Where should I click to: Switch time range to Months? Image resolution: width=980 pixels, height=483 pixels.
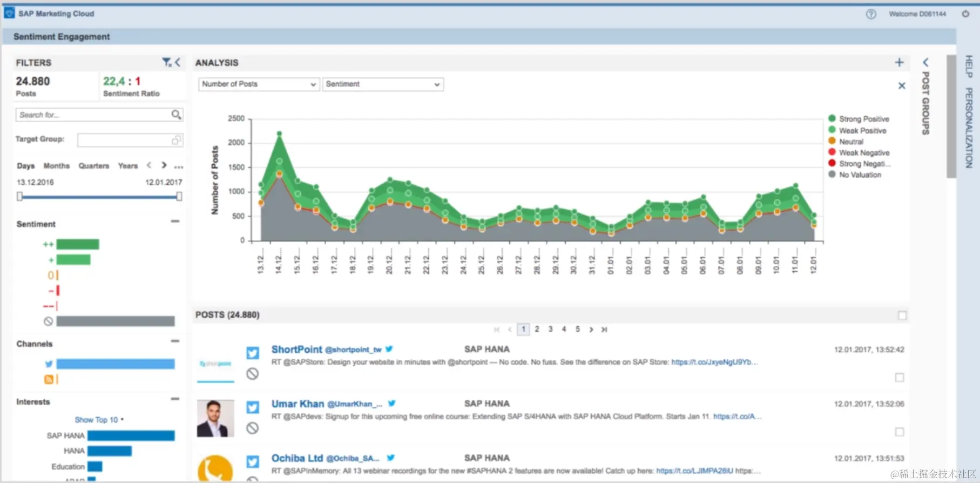[x=57, y=166]
